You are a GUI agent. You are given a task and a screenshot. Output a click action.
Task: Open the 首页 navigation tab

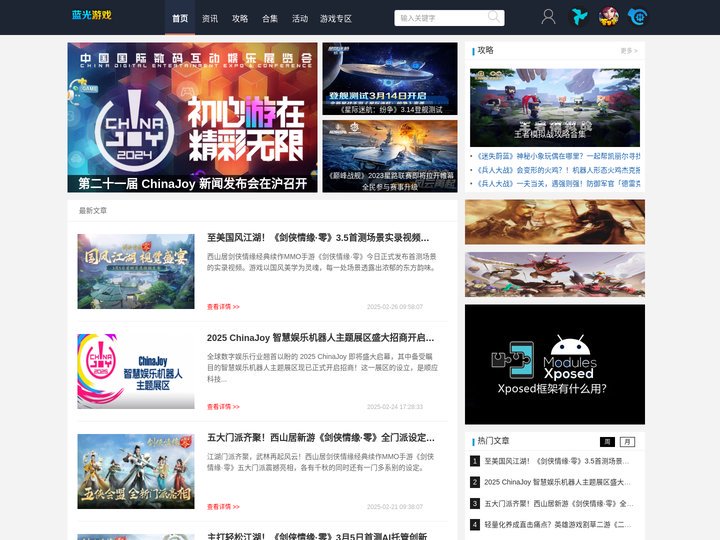click(180, 18)
